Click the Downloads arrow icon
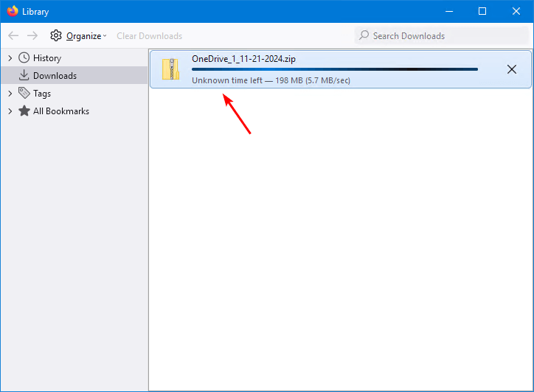The width and height of the screenshot is (534, 392). (24, 75)
